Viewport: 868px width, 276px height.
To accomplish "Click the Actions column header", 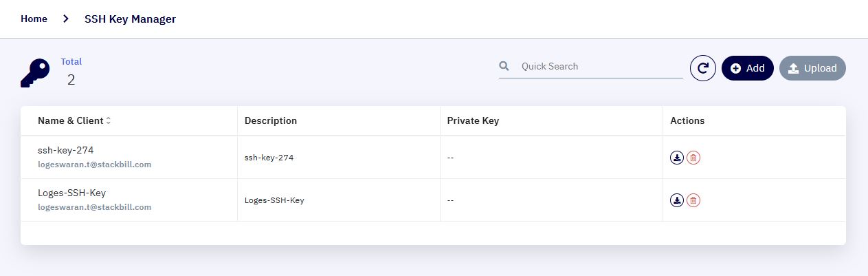I will pos(687,120).
